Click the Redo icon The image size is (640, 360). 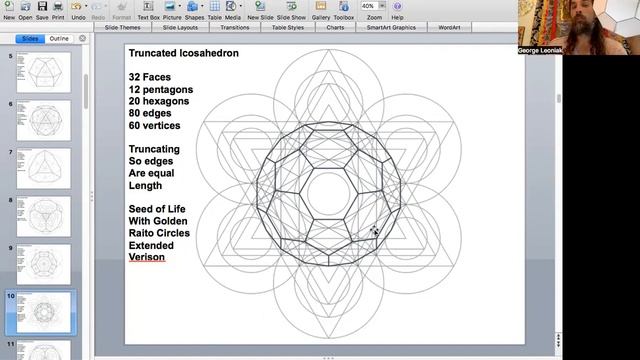(x=96, y=7)
